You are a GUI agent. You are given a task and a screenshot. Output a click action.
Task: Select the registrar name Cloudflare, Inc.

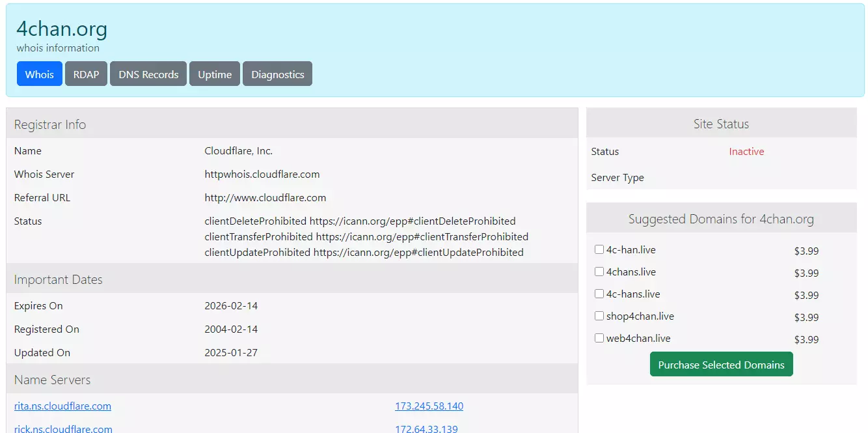coord(239,151)
